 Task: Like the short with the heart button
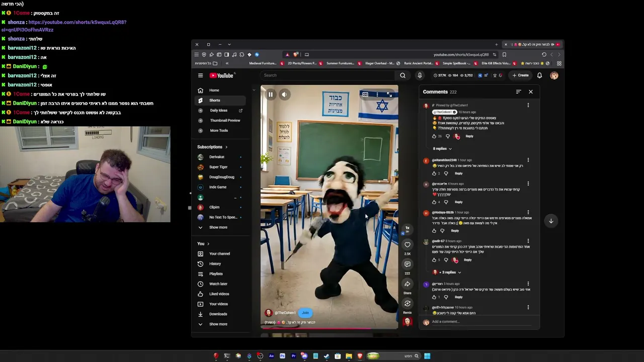pyautogui.click(x=408, y=245)
